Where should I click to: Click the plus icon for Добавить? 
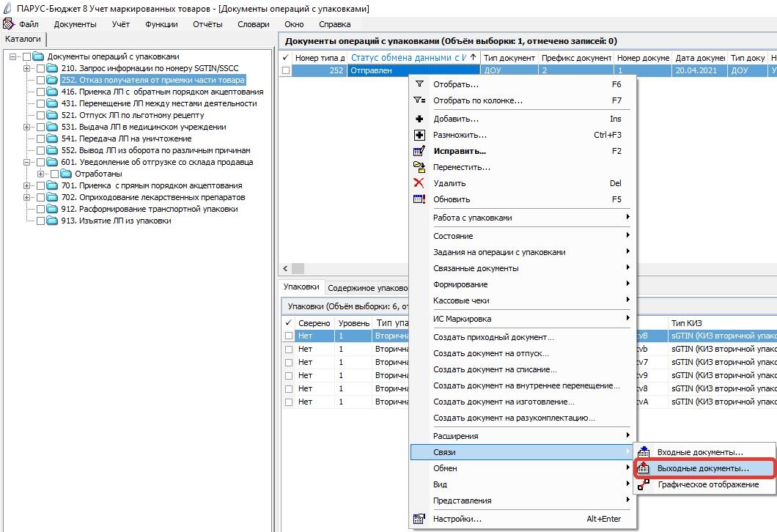419,119
